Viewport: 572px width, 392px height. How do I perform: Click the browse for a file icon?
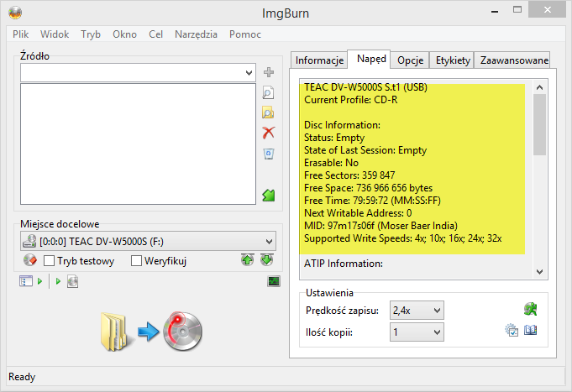(268, 93)
